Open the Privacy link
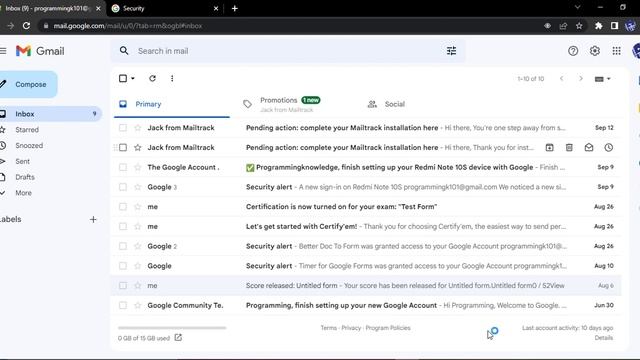Viewport: 640px width, 360px height. pos(351,328)
